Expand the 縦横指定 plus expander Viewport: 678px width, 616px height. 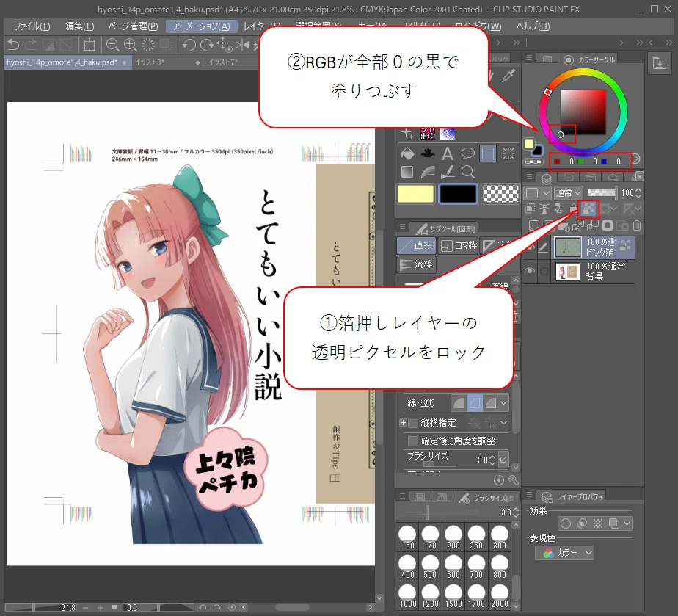point(403,423)
